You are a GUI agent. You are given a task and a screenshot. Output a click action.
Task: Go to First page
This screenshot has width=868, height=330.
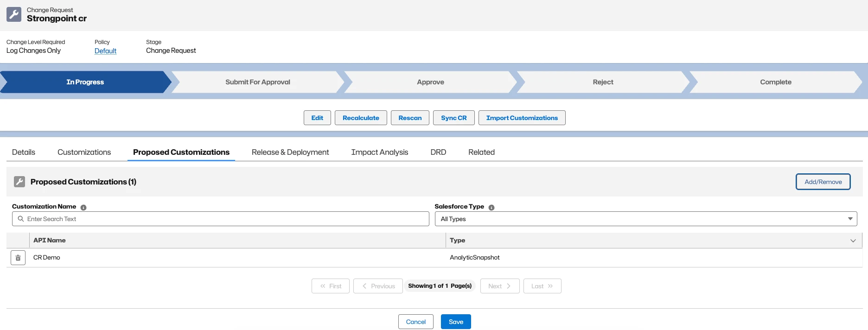click(x=331, y=286)
